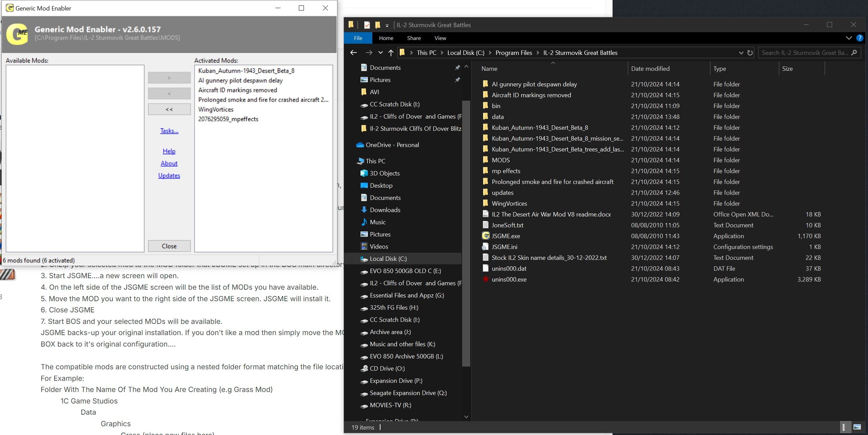
Task: Click the refresh icon in address bar
Action: pyautogui.click(x=750, y=53)
